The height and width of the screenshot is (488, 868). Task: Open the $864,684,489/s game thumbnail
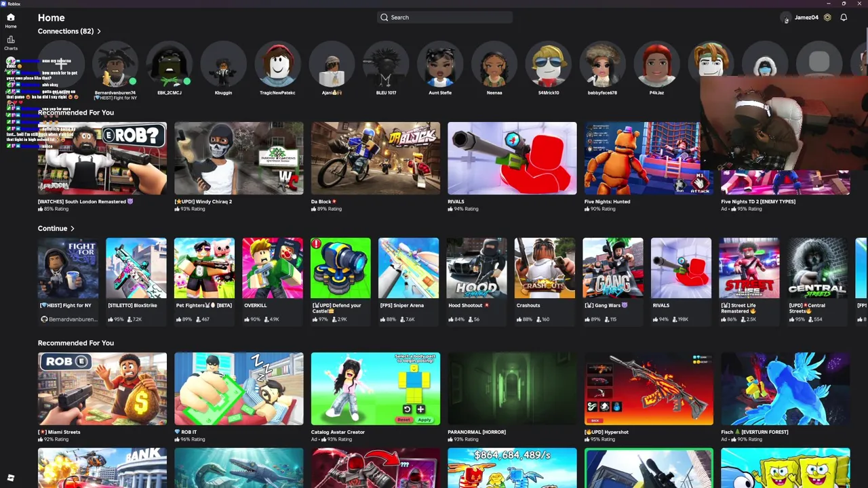[512, 468]
